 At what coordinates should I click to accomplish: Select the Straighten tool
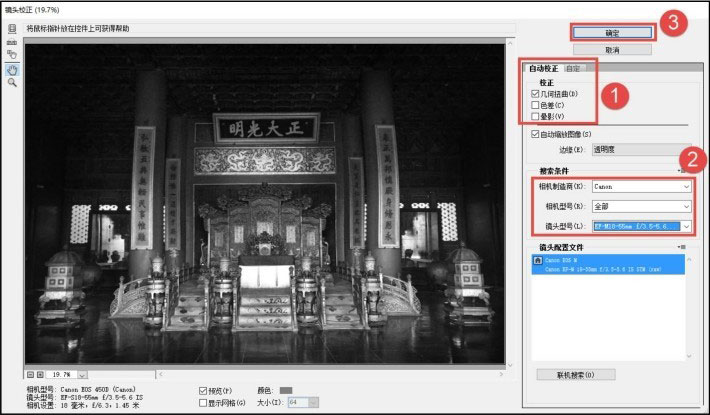[x=12, y=43]
